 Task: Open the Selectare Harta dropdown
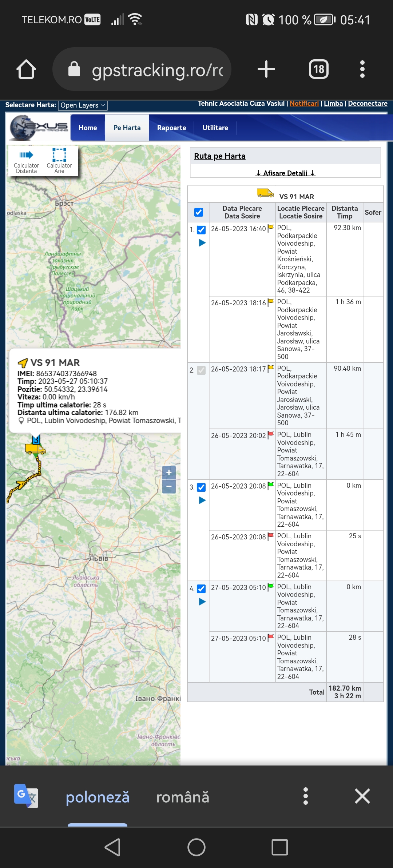[x=83, y=105]
